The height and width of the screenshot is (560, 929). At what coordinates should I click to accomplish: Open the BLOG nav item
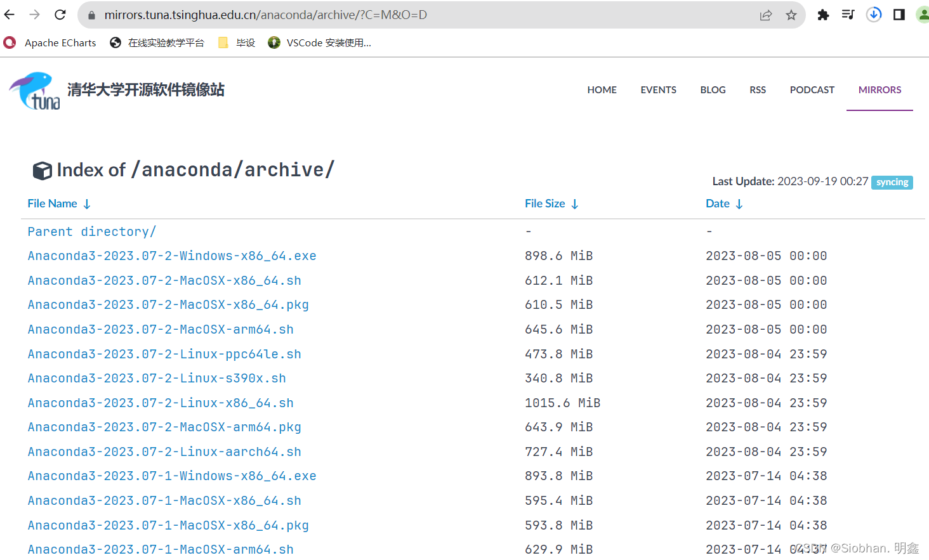713,90
